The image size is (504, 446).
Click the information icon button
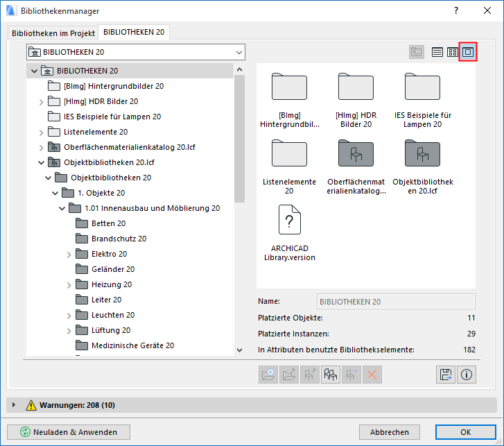(x=467, y=375)
